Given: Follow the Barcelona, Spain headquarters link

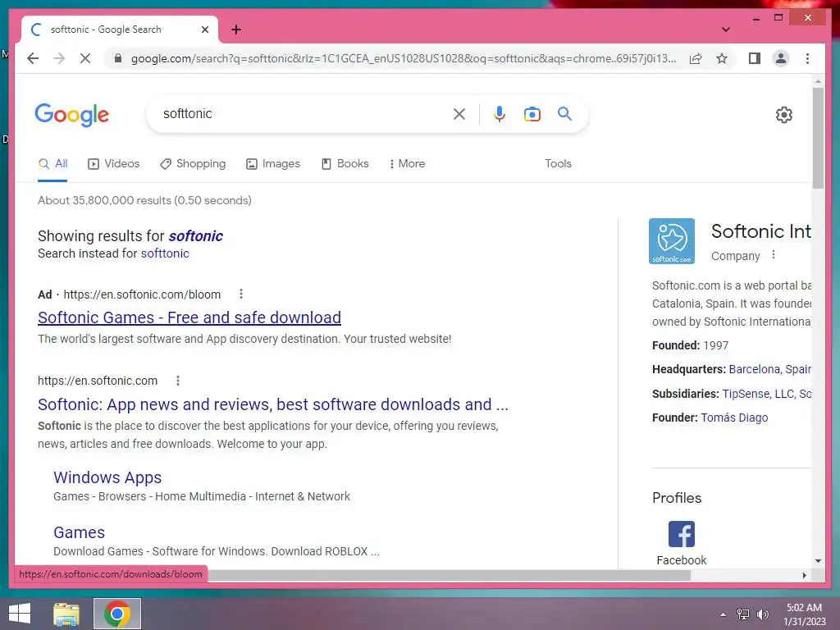Looking at the screenshot, I should pyautogui.click(x=769, y=370).
